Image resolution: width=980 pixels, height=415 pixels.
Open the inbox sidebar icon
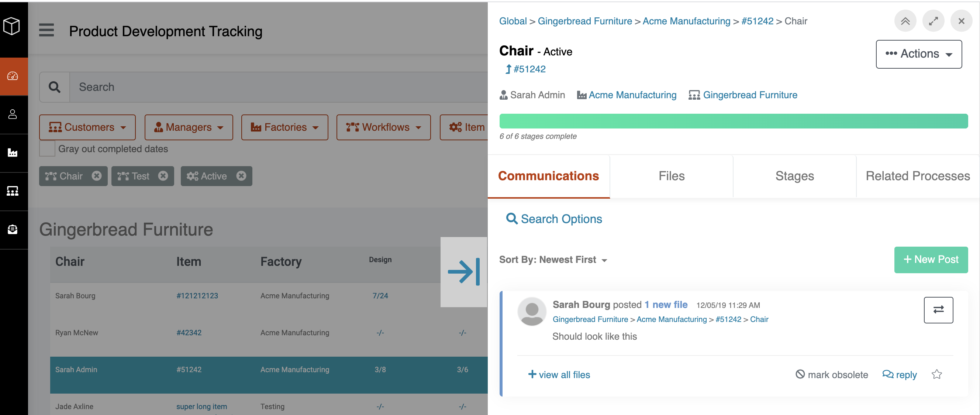[13, 230]
